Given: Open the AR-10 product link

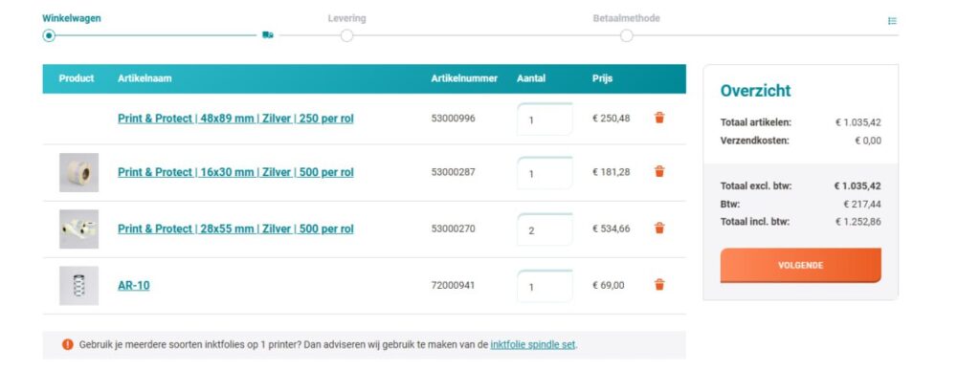Looking at the screenshot, I should pyautogui.click(x=133, y=285).
